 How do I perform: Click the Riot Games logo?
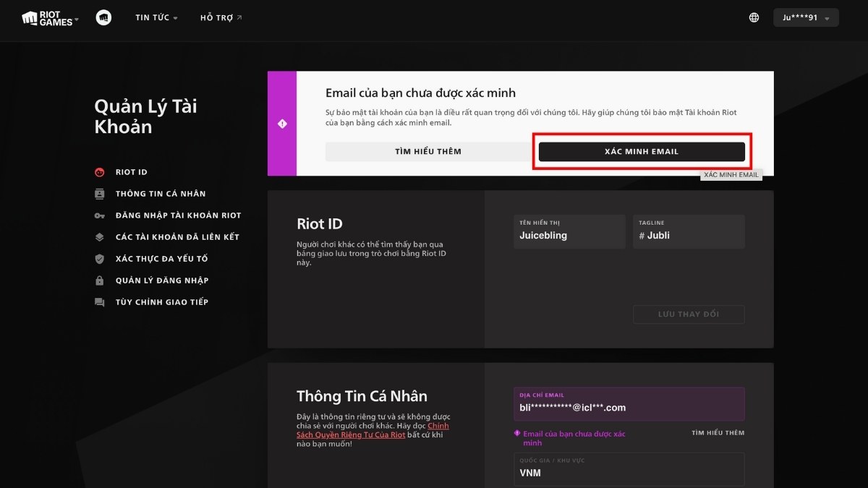tap(48, 18)
